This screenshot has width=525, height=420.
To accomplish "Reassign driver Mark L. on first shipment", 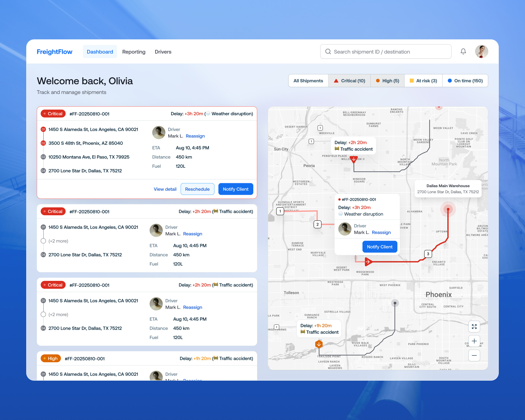I will pos(195,136).
